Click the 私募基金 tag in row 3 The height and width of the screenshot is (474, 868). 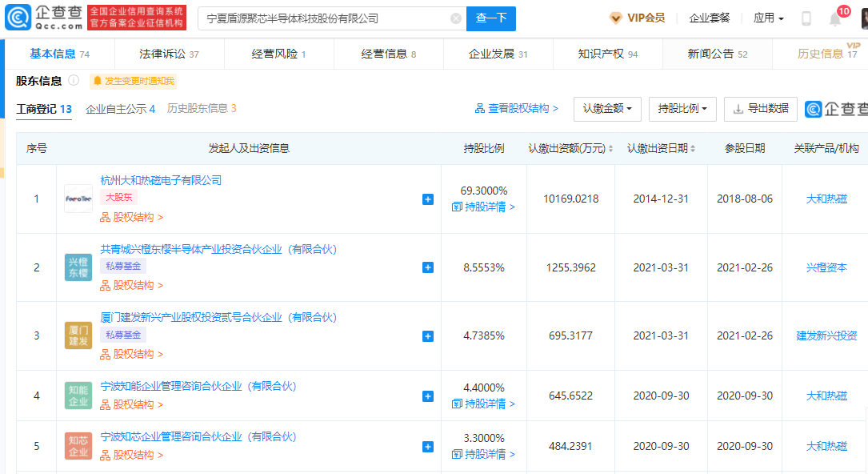click(x=123, y=335)
